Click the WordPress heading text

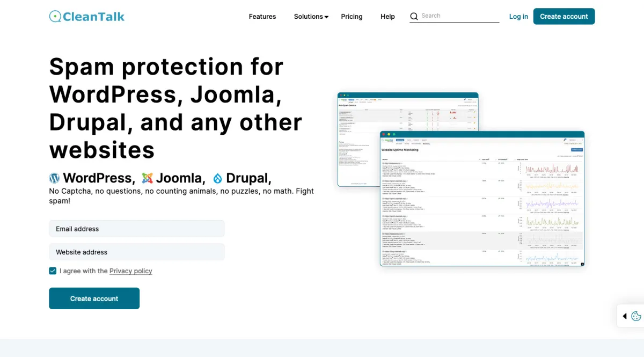(x=98, y=178)
